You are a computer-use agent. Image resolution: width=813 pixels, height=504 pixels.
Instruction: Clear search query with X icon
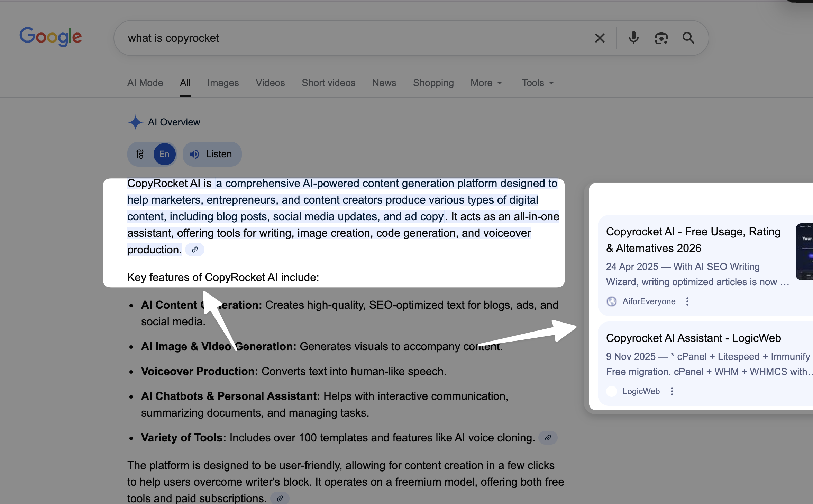pos(600,38)
